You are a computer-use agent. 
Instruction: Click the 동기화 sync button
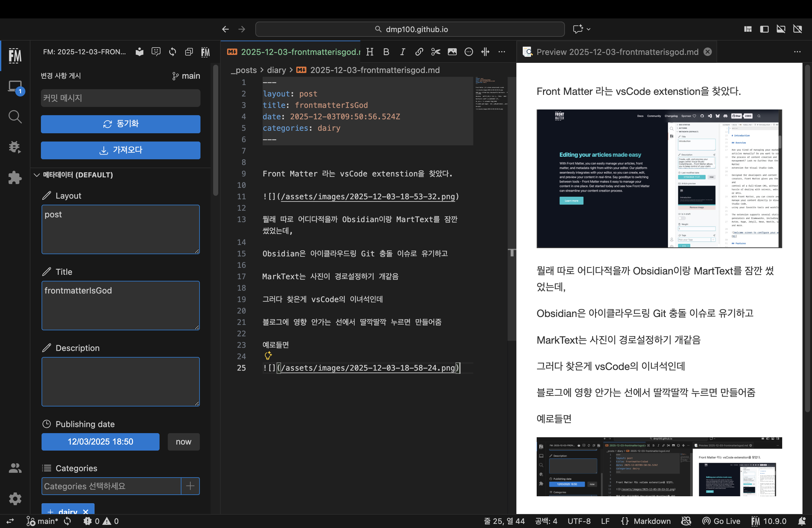(121, 123)
